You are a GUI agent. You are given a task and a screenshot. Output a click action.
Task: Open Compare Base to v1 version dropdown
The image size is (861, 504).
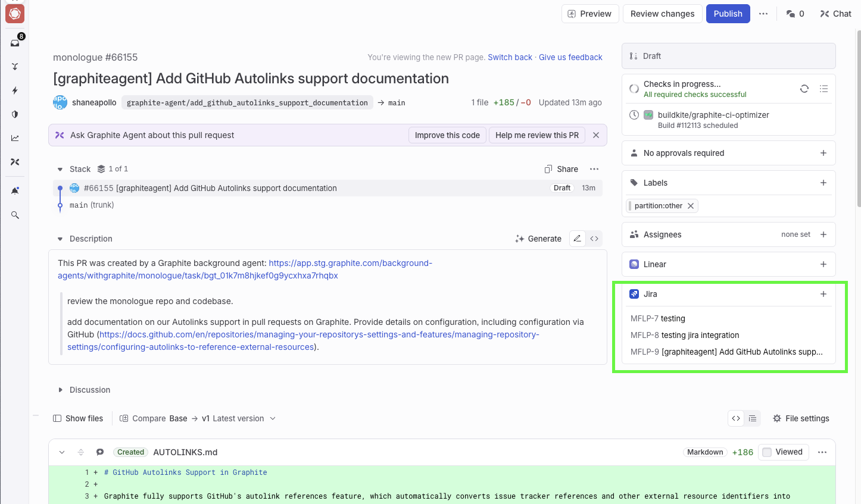(198, 418)
